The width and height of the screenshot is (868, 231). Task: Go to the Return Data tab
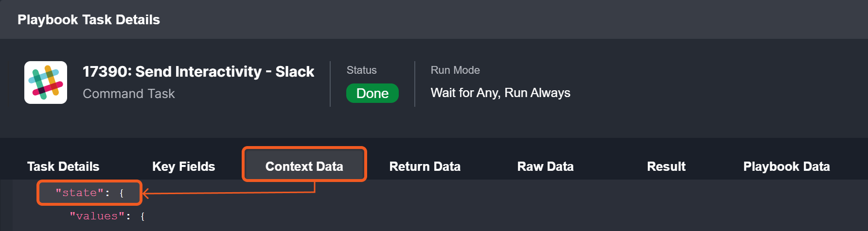pos(425,166)
